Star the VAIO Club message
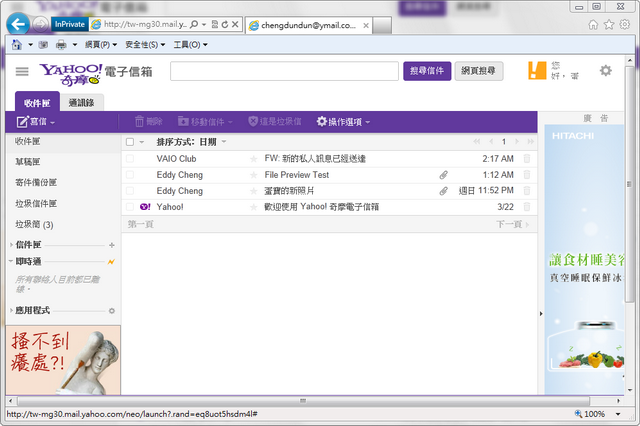 pos(254,159)
